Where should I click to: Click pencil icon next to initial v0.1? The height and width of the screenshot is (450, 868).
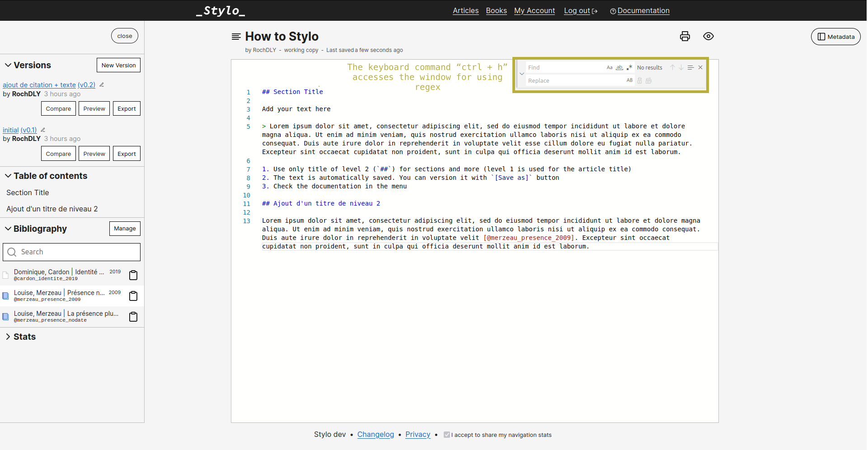coord(43,130)
